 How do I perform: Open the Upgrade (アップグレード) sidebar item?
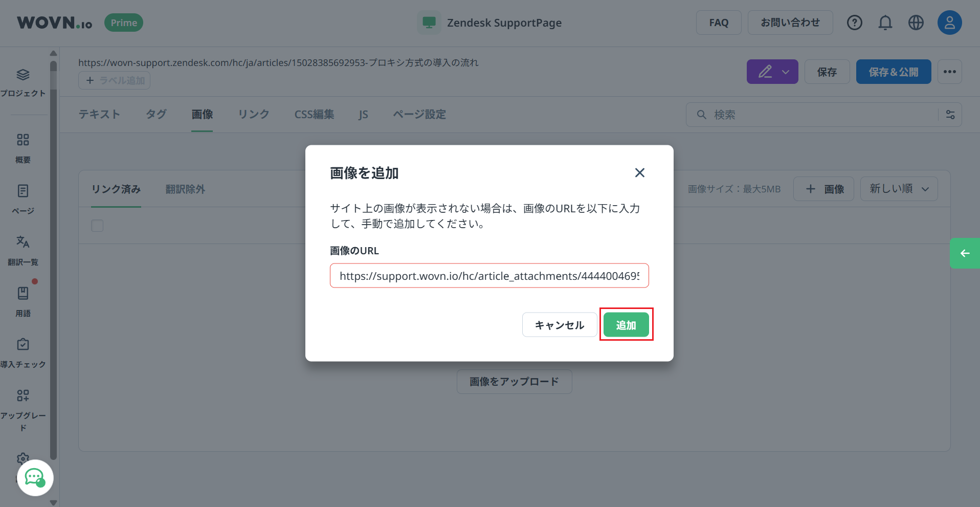[23, 409]
